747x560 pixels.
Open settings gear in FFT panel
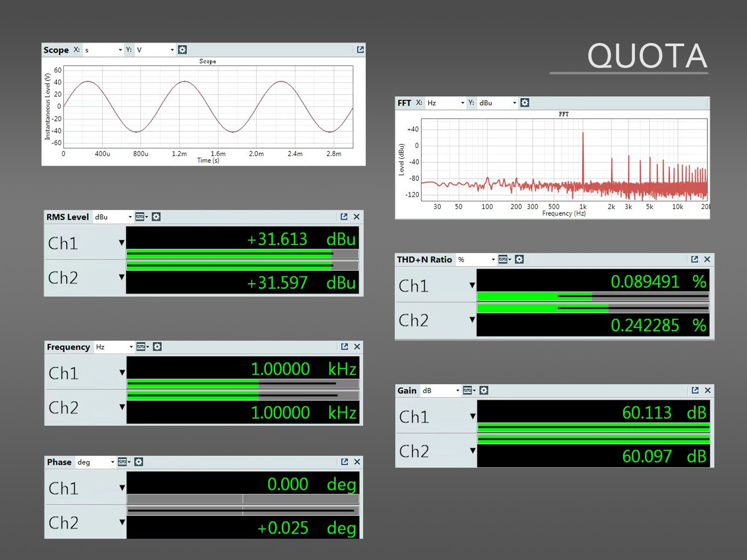pos(524,103)
